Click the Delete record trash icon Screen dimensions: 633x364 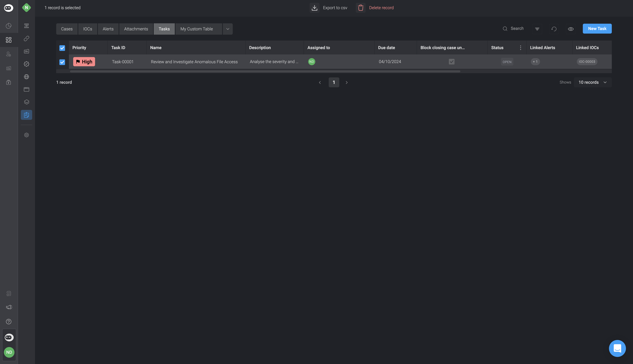click(361, 8)
